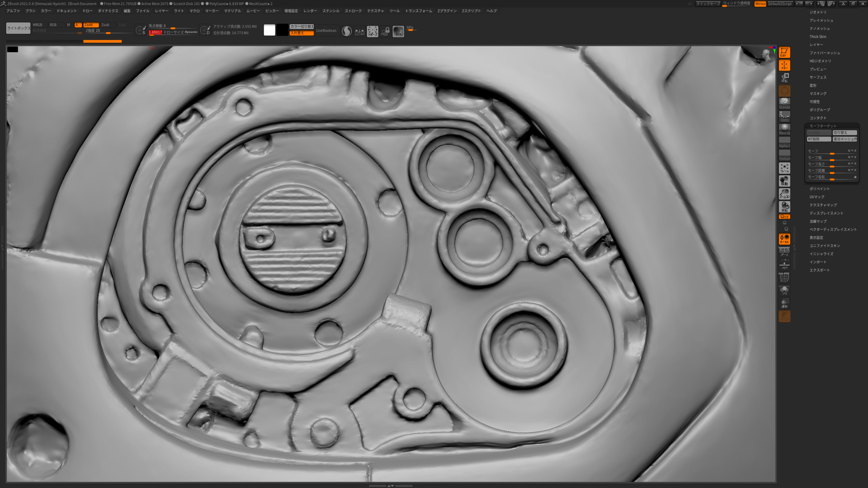Toggle PolyF wireframe display
The image size is (868, 488).
(x=784, y=277)
